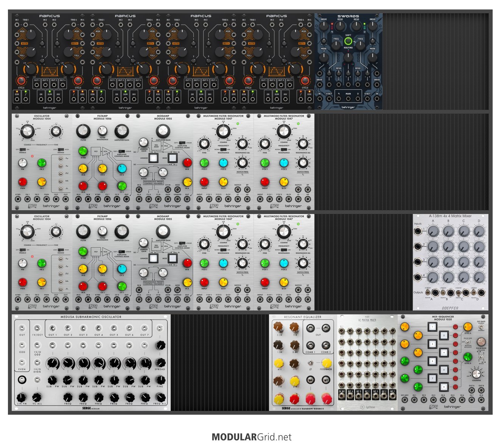The height and width of the screenshot is (445, 504).
Task: Click input jack 4 on A-138m Matrix Mixer
Action: pyautogui.click(x=418, y=277)
